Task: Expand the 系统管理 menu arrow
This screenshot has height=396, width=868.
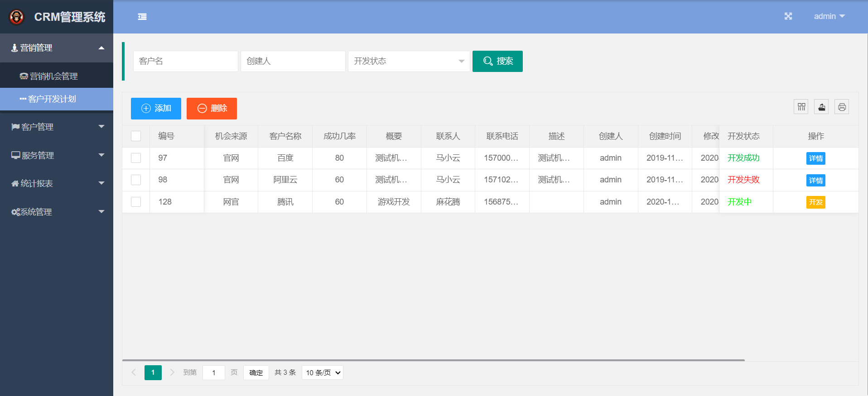Action: pos(101,212)
